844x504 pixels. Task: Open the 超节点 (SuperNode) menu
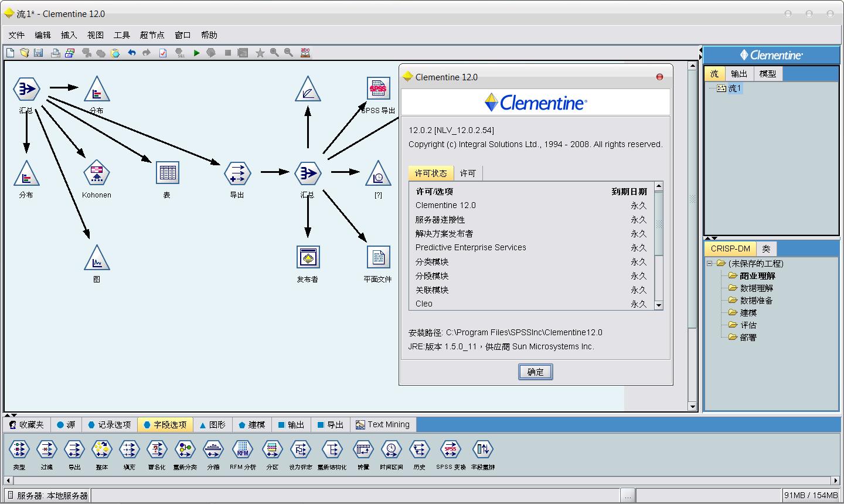point(152,35)
